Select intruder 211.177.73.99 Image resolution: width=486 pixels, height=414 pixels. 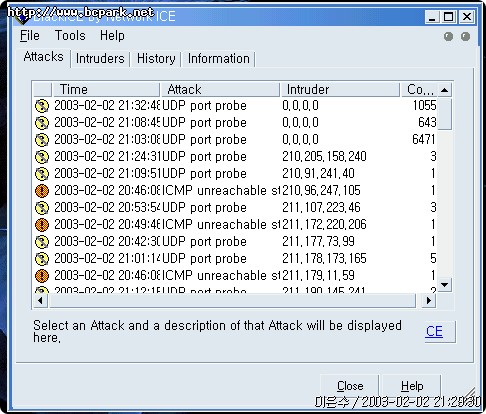pyautogui.click(x=318, y=242)
